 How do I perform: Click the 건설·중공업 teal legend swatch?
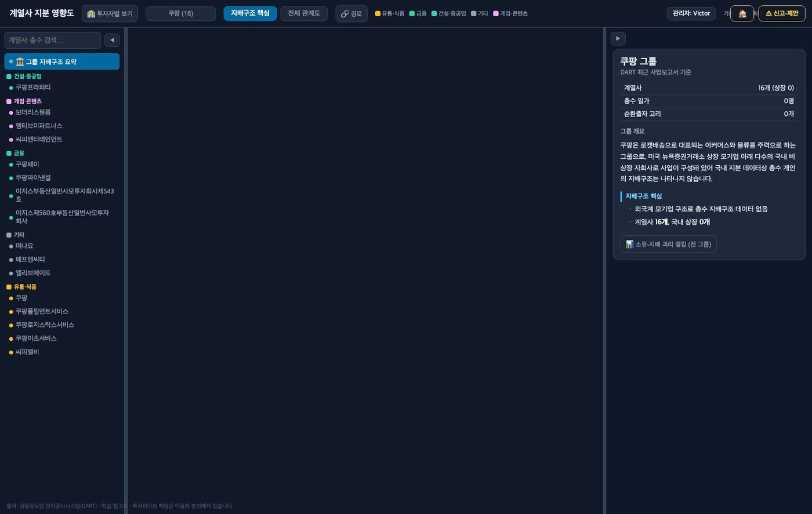click(x=434, y=13)
